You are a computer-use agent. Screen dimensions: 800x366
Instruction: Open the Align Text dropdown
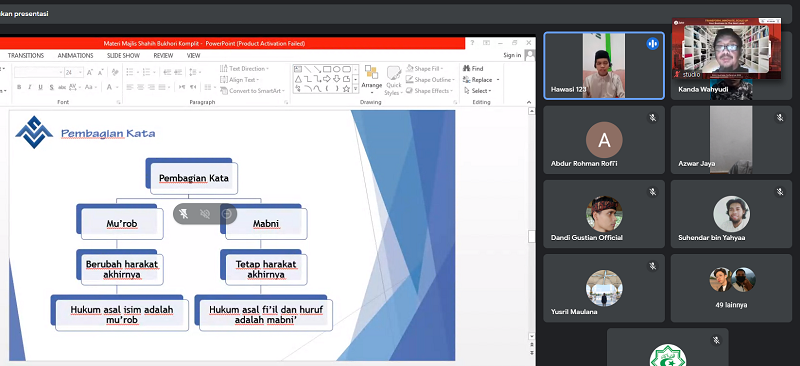point(240,80)
